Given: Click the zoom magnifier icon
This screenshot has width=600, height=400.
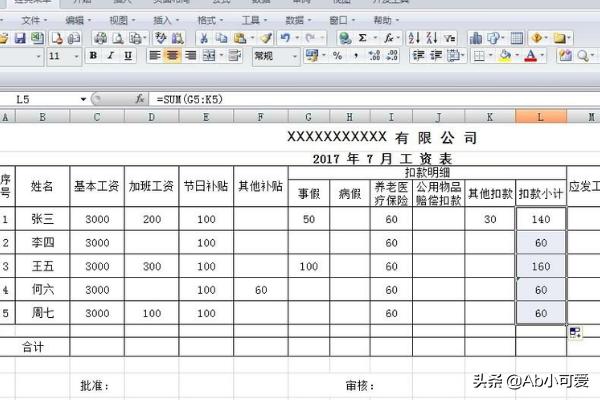Looking at the screenshot, I should 583,56.
